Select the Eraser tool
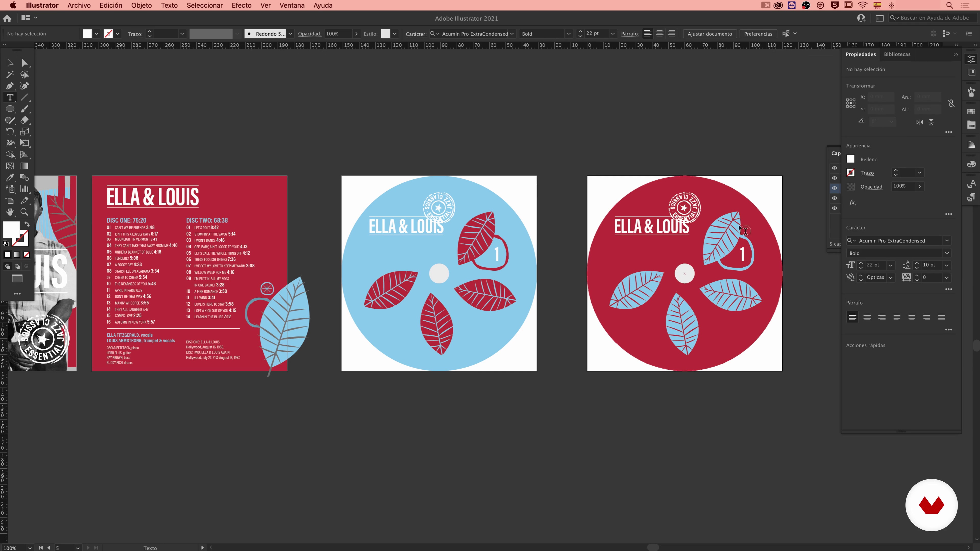Image resolution: width=980 pixels, height=551 pixels. (24, 120)
